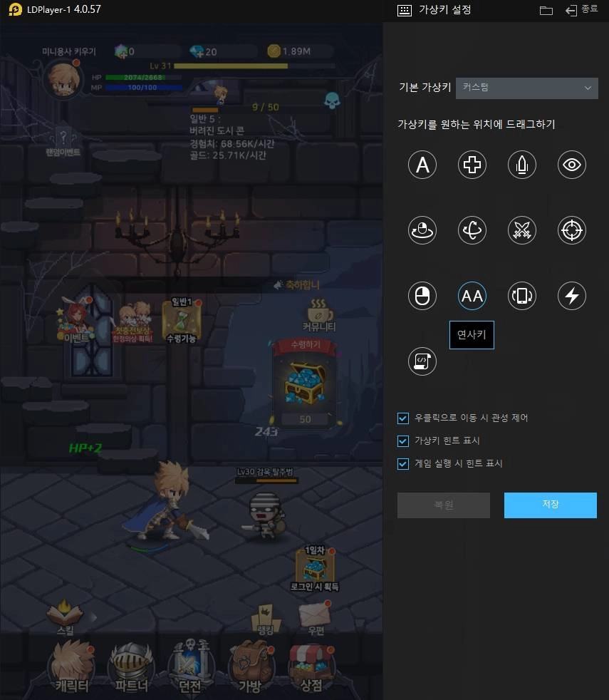
Task: Open the folder icon in header
Action: click(546, 11)
